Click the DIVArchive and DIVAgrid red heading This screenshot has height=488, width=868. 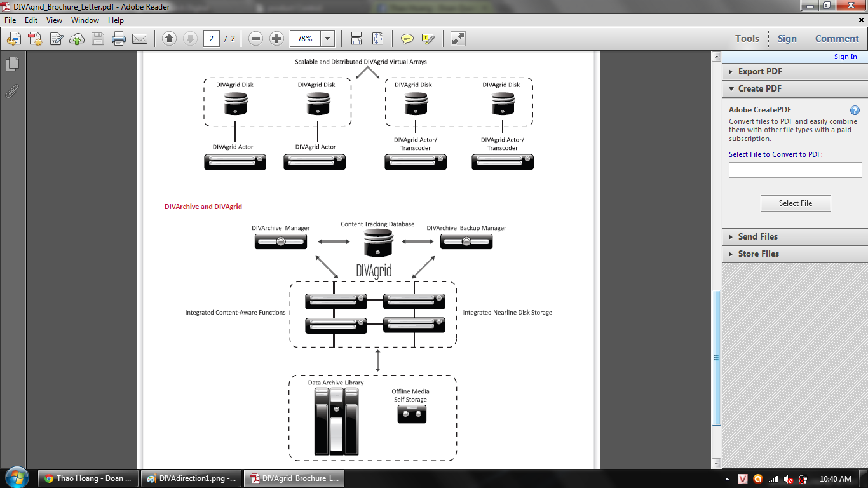(203, 207)
